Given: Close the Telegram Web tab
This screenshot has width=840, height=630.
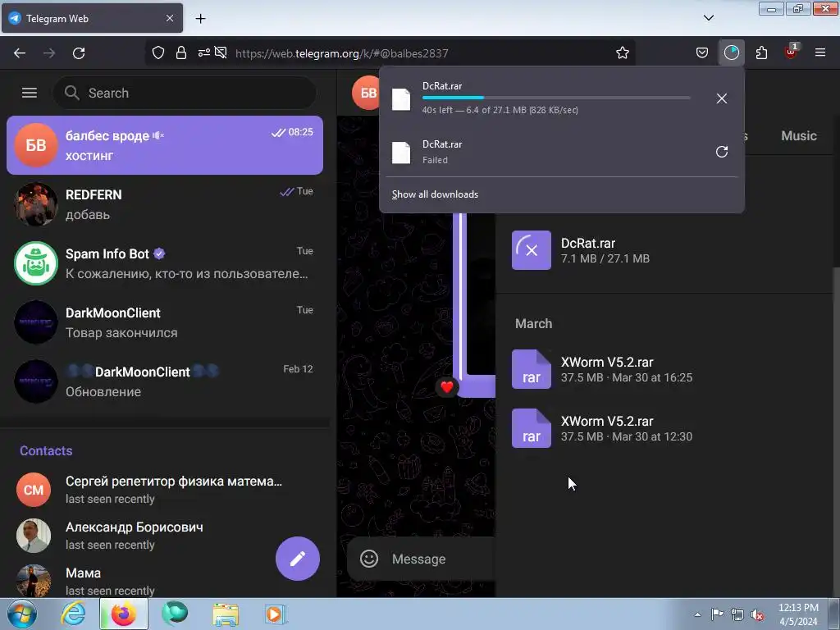Looking at the screenshot, I should coord(169,18).
